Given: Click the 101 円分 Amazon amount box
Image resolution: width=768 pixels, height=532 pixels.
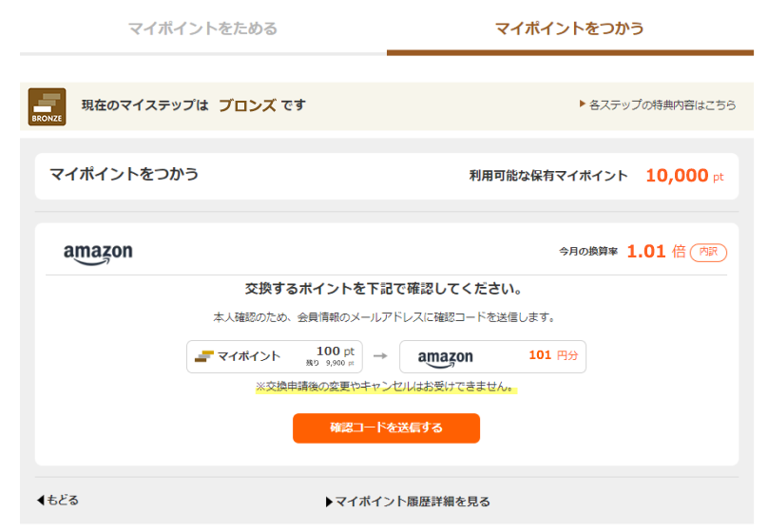Looking at the screenshot, I should [492, 357].
